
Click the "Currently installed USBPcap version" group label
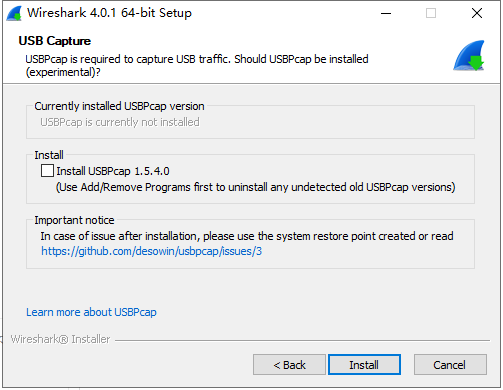tap(119, 106)
